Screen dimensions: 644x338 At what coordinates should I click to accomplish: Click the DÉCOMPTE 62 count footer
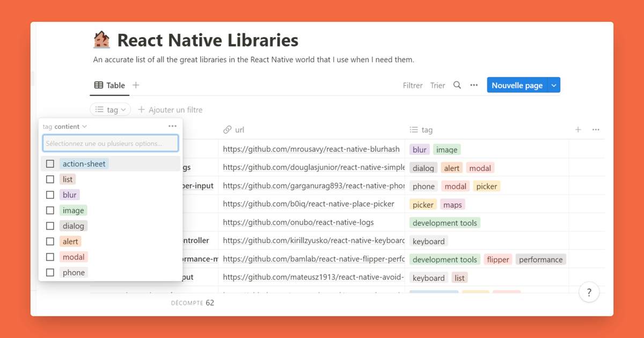pyautogui.click(x=193, y=303)
